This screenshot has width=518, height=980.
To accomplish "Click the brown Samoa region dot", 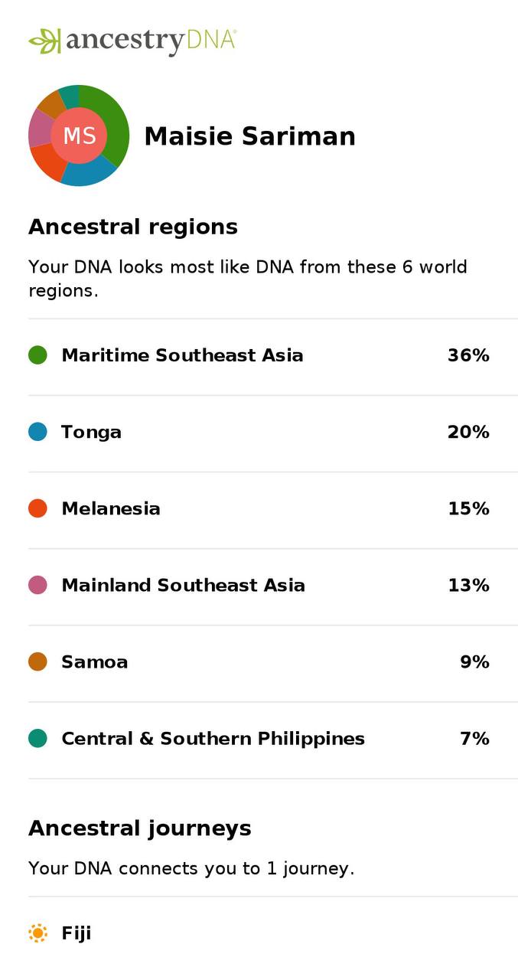I will [x=37, y=661].
